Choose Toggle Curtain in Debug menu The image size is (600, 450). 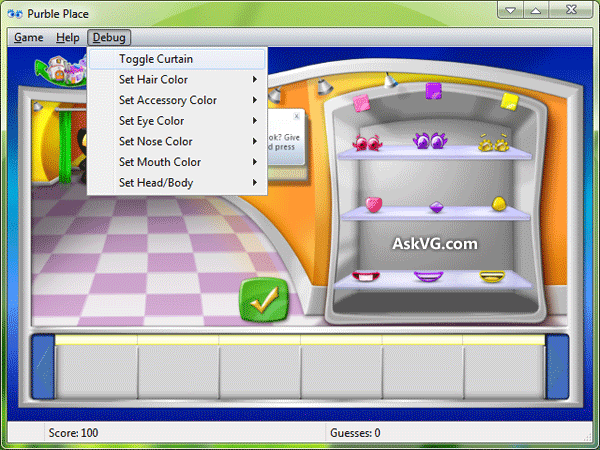point(177,59)
